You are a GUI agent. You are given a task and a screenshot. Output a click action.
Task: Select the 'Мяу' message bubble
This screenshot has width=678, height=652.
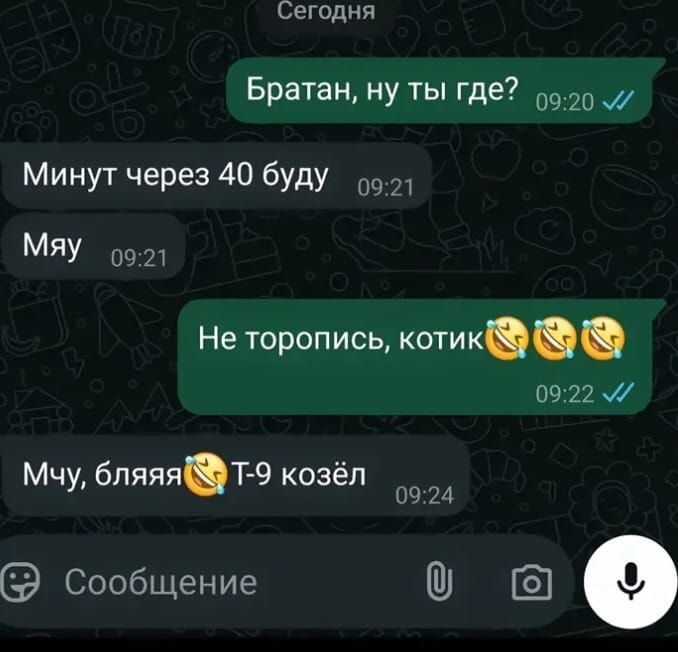click(x=93, y=246)
